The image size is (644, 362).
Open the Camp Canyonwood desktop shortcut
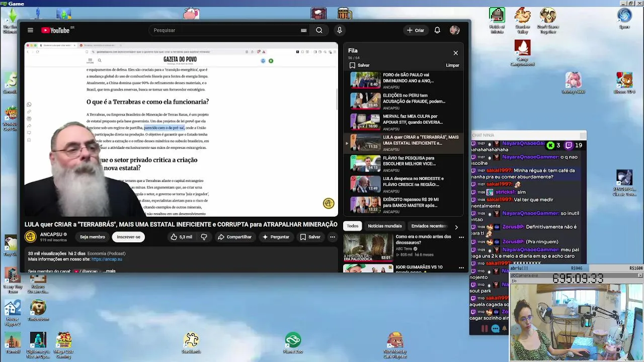523,53
